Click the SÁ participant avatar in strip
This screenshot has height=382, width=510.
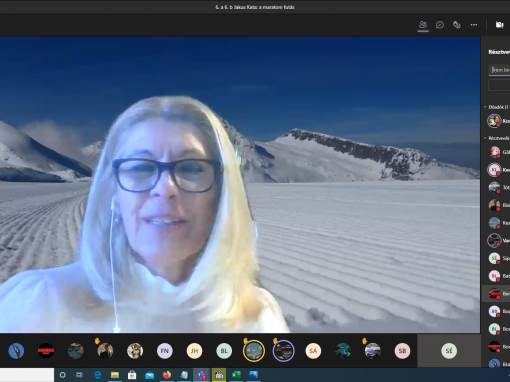pos(313,351)
